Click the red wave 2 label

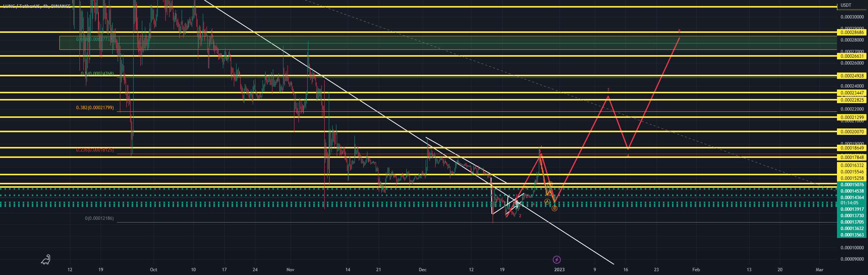pos(520,216)
